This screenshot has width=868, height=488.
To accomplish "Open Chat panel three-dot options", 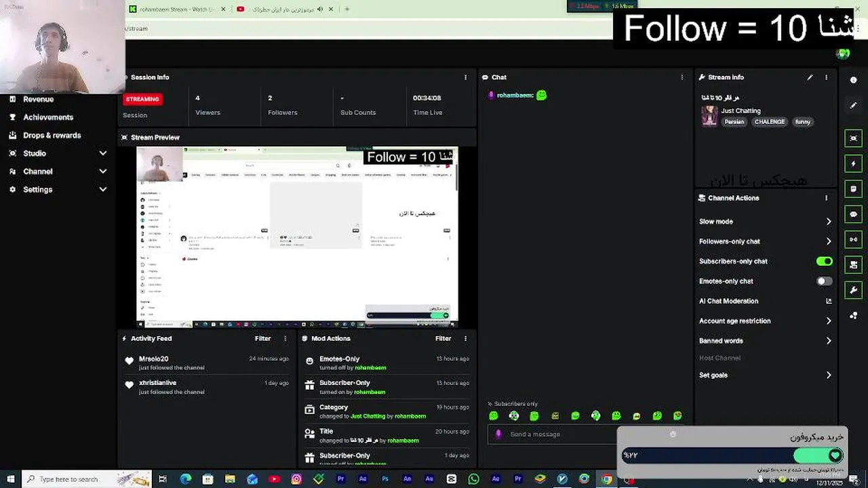I will (682, 77).
